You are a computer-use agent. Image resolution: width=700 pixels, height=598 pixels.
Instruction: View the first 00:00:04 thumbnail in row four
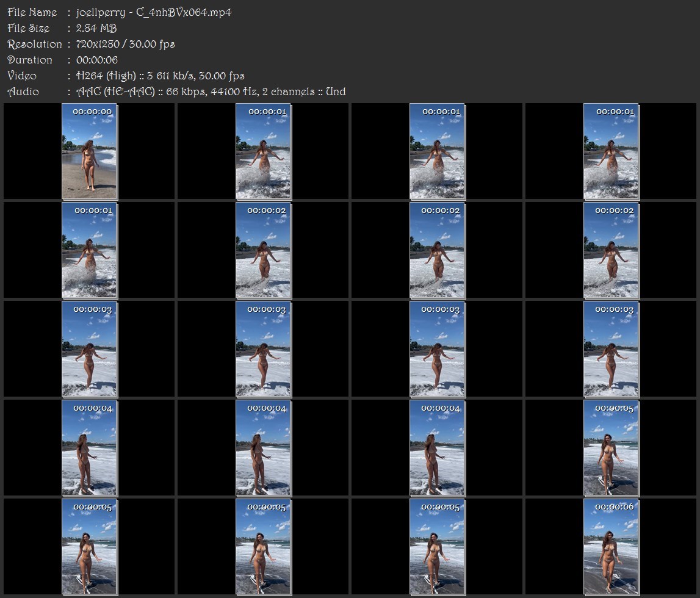click(89, 448)
